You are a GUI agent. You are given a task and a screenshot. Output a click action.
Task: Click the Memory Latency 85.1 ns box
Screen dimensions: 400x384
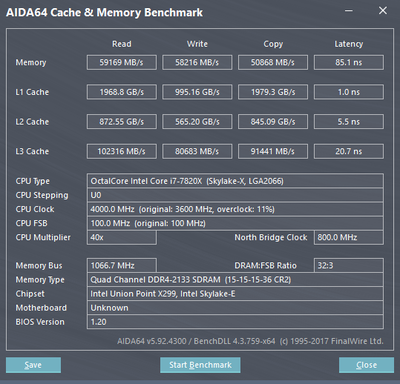(349, 62)
